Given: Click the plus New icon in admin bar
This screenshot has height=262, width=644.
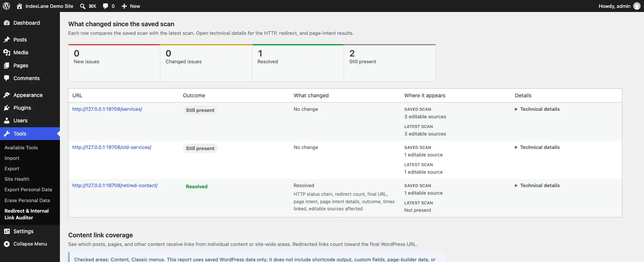Looking at the screenshot, I should [x=124, y=6].
